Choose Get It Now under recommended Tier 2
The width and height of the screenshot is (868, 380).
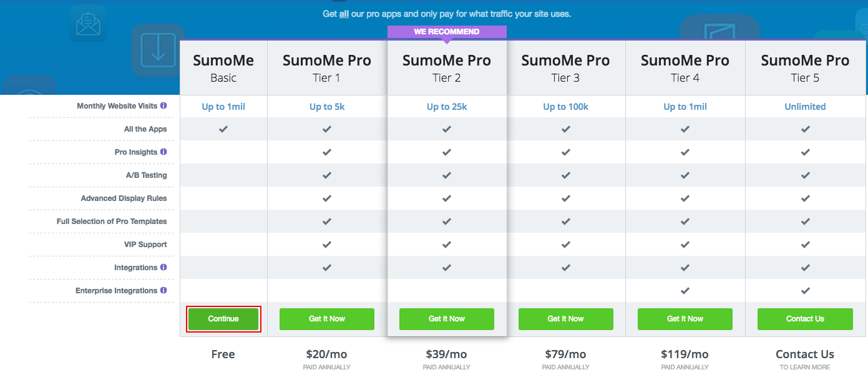coord(447,319)
